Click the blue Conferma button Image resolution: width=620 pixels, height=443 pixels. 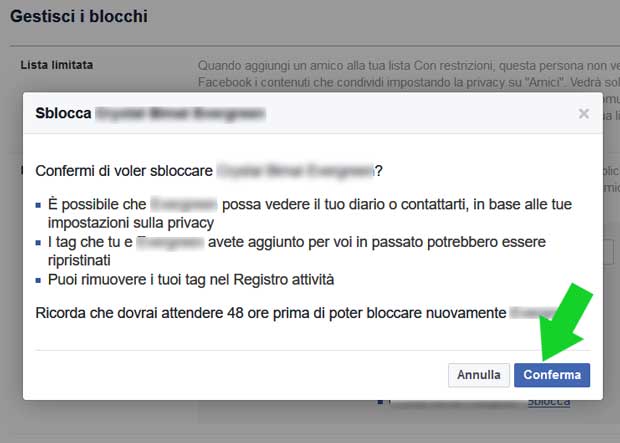552,375
